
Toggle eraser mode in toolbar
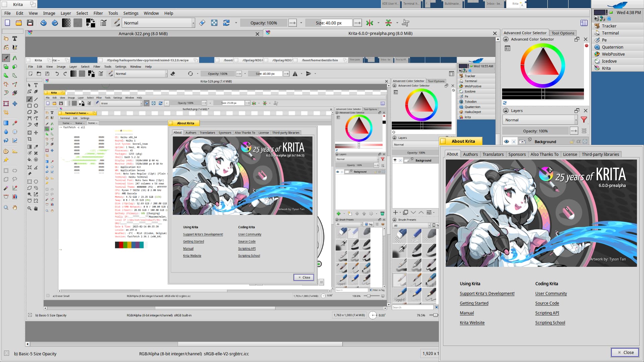tap(202, 23)
